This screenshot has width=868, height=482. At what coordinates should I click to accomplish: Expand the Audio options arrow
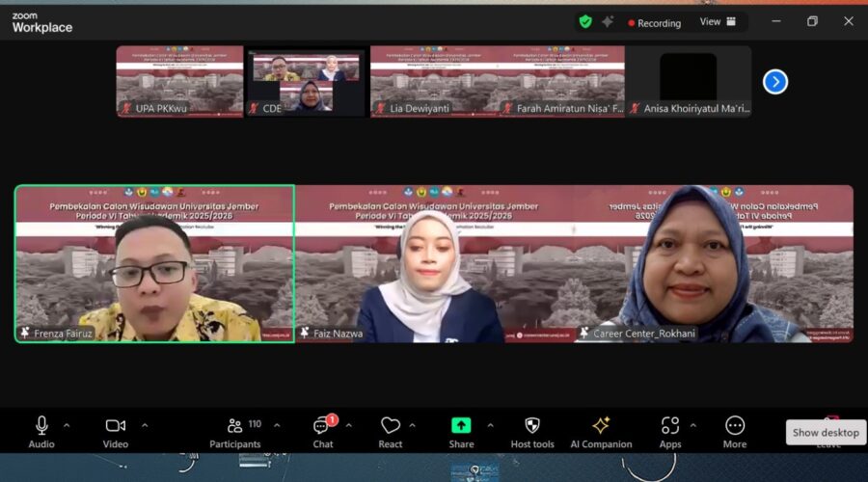(67, 425)
